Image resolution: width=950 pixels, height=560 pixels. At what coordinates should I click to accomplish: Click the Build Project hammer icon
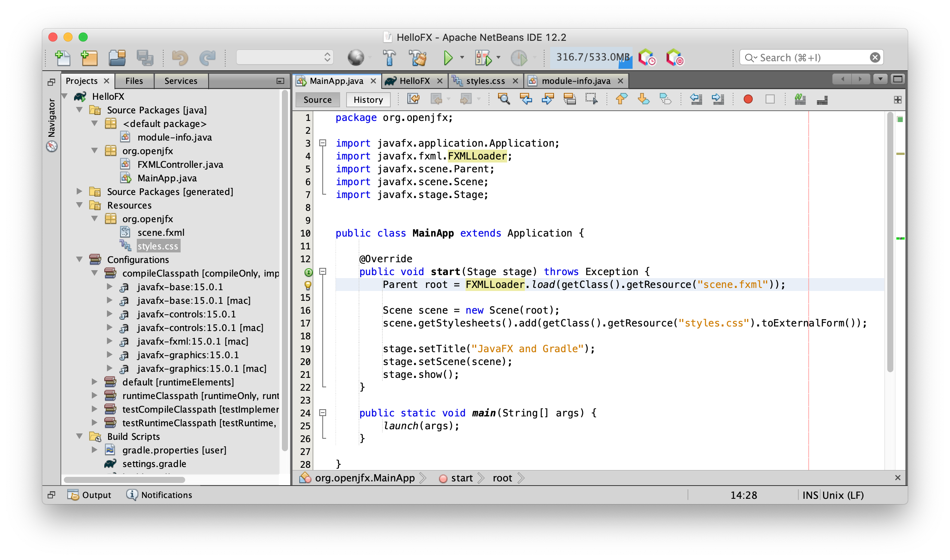(389, 58)
